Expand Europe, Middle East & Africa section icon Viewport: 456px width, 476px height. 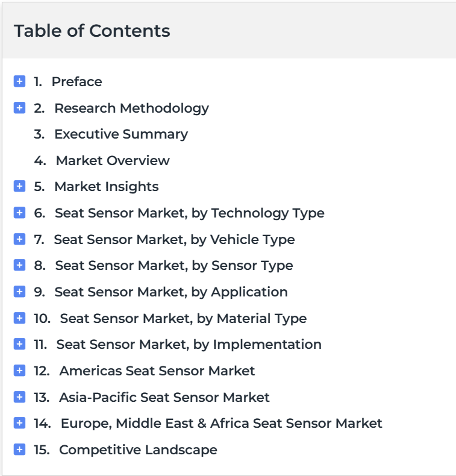19,423
